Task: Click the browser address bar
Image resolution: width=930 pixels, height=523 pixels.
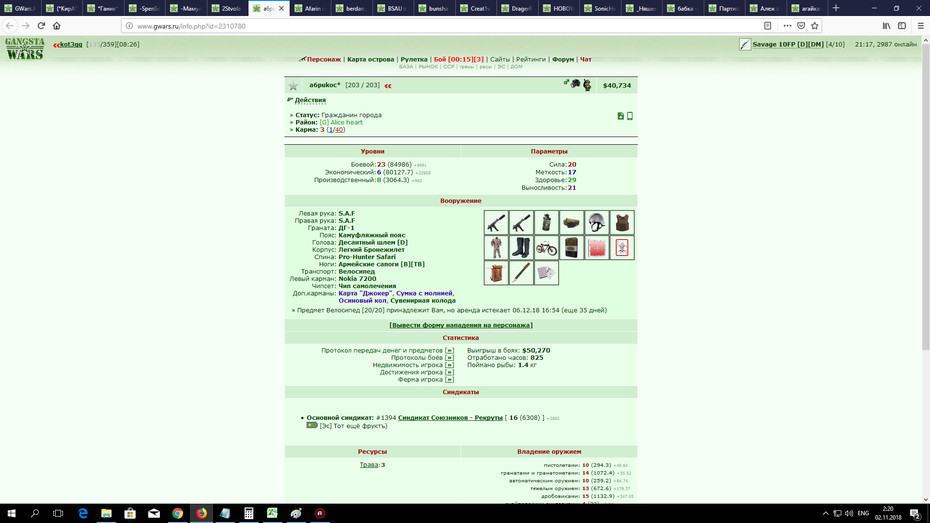Action: (x=442, y=26)
